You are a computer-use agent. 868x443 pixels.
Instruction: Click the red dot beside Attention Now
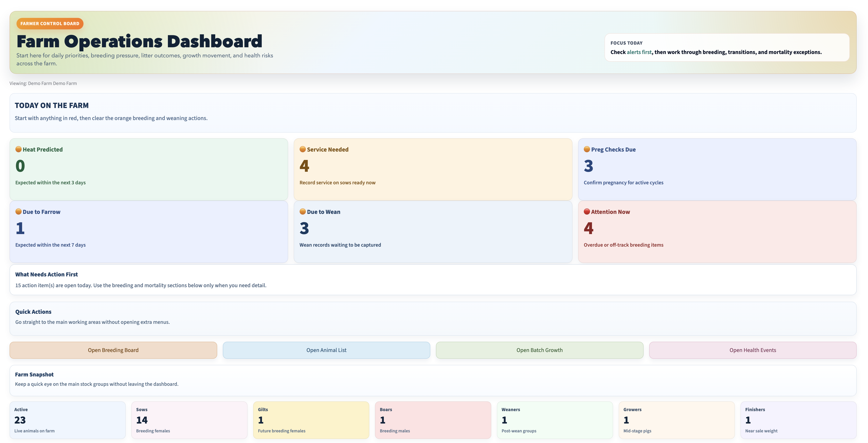pyautogui.click(x=587, y=211)
